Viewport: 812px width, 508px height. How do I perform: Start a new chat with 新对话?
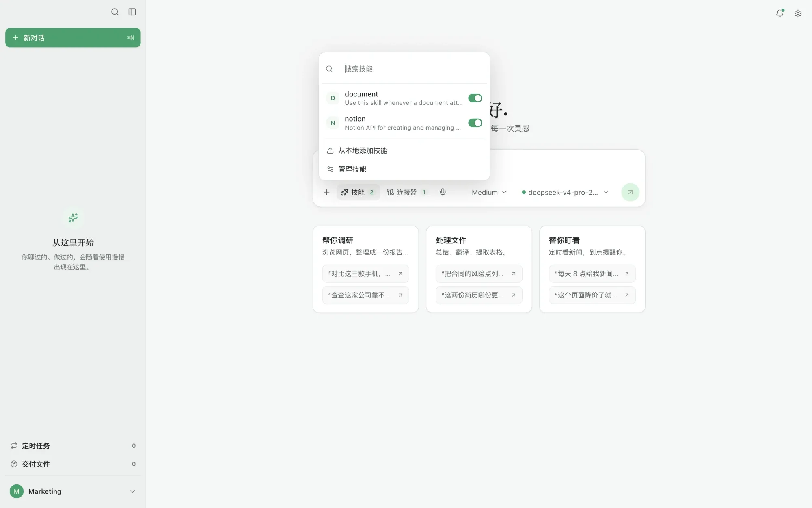coord(73,38)
